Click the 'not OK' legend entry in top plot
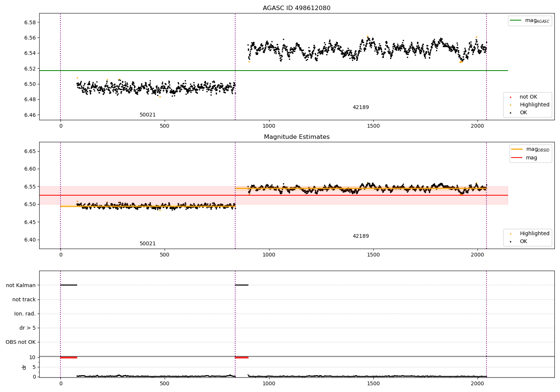This screenshot has height=392, width=560. click(x=528, y=97)
